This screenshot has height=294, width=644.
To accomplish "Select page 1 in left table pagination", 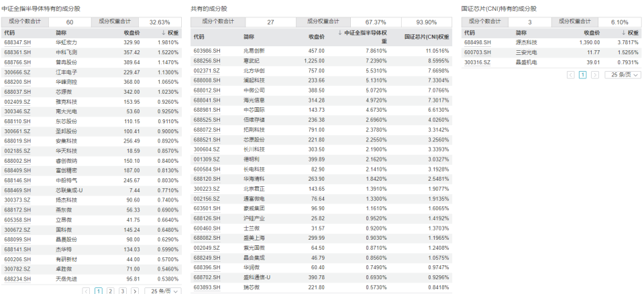I will [99, 291].
